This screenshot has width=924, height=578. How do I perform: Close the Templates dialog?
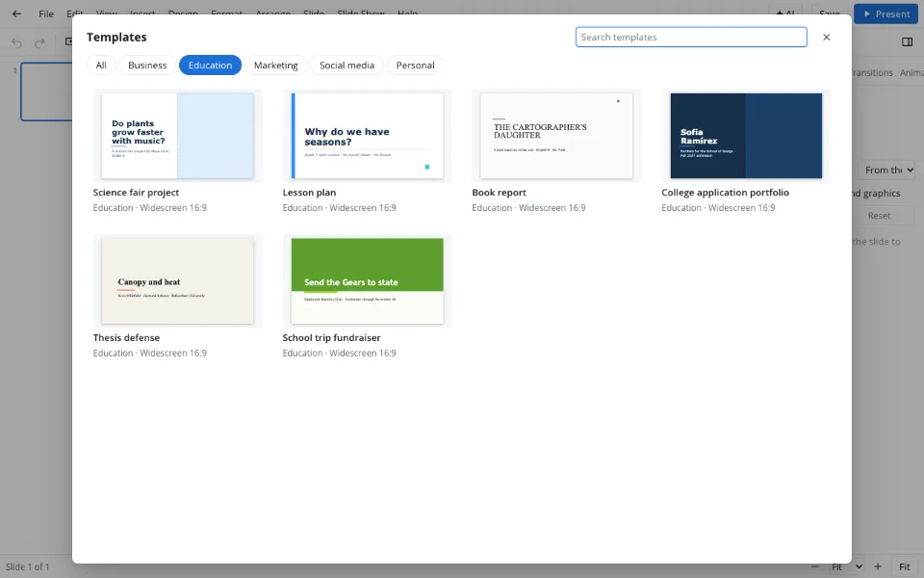pos(826,38)
